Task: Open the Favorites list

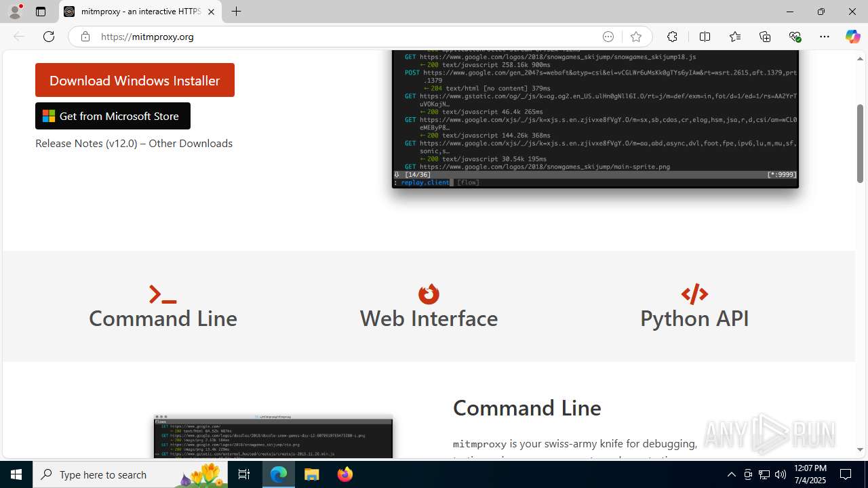Action: pos(734,37)
